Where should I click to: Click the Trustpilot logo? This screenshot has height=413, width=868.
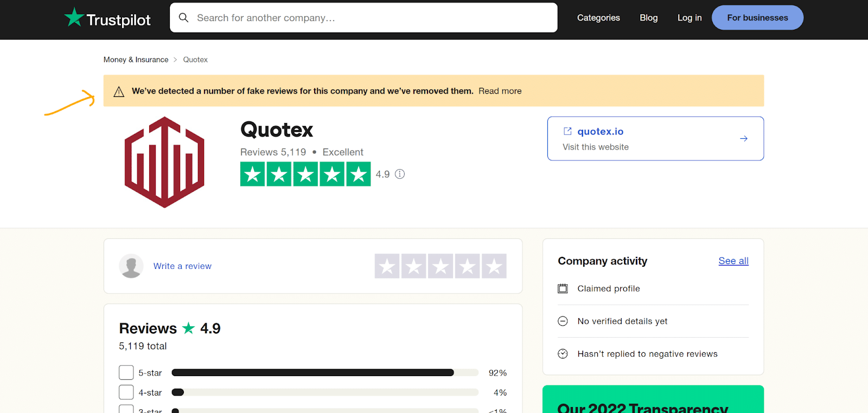(107, 18)
